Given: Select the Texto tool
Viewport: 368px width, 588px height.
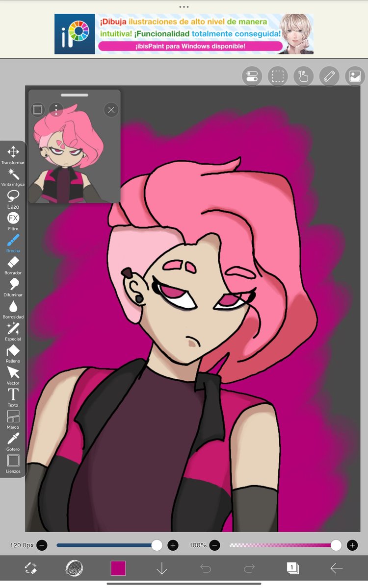Looking at the screenshot, I should (x=13, y=397).
